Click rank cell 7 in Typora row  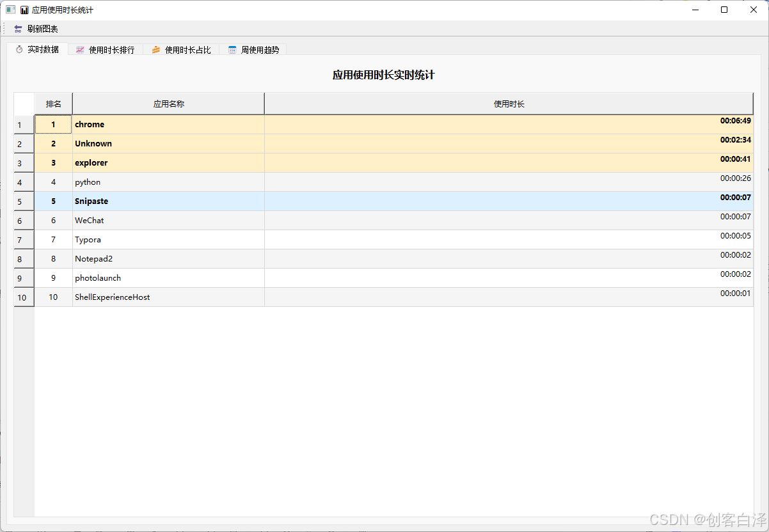pyautogui.click(x=54, y=240)
